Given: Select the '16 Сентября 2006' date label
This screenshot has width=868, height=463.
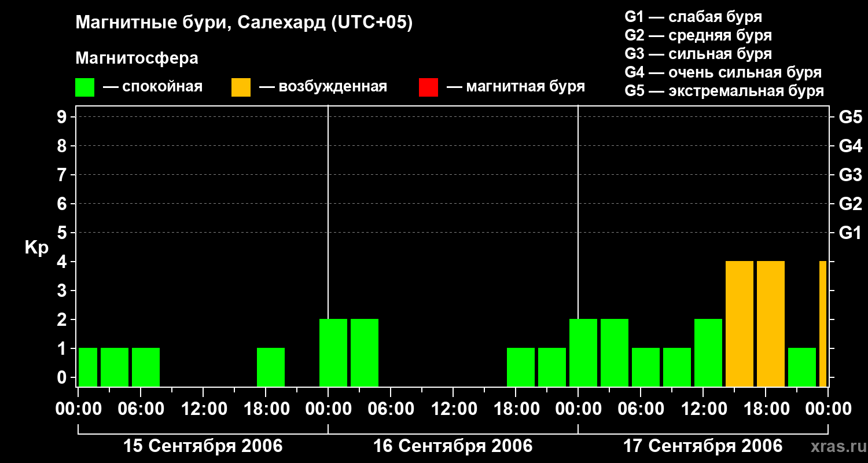Looking at the screenshot, I should pos(453,446).
